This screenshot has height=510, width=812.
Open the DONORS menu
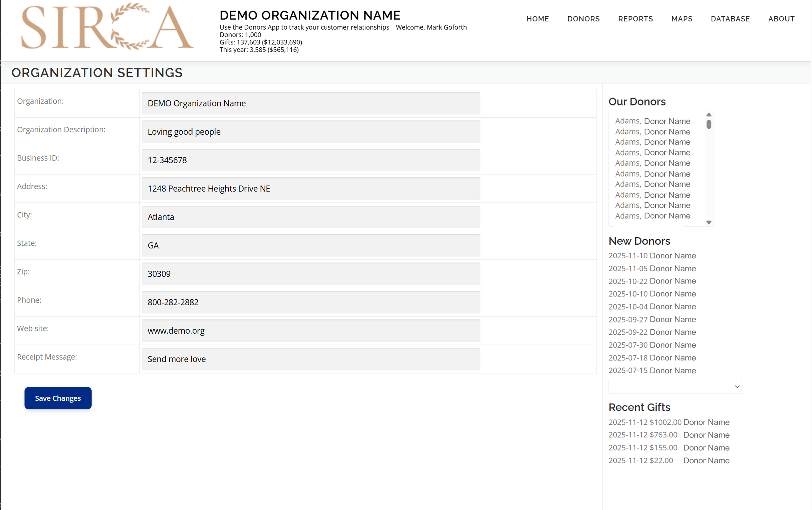click(583, 19)
